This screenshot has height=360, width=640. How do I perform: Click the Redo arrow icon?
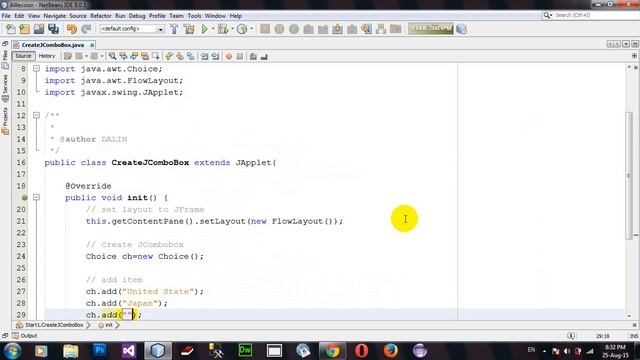pyautogui.click(x=86, y=29)
